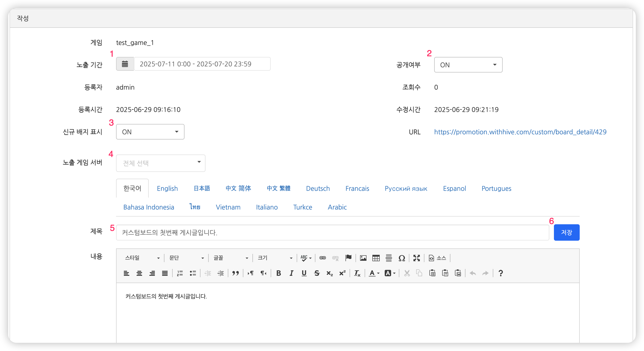Open the text color picker
This screenshot has width=644, height=351.
coord(374,273)
